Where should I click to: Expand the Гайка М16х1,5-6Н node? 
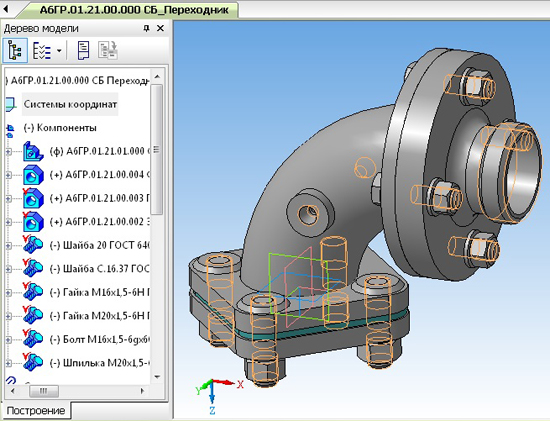click(x=8, y=293)
